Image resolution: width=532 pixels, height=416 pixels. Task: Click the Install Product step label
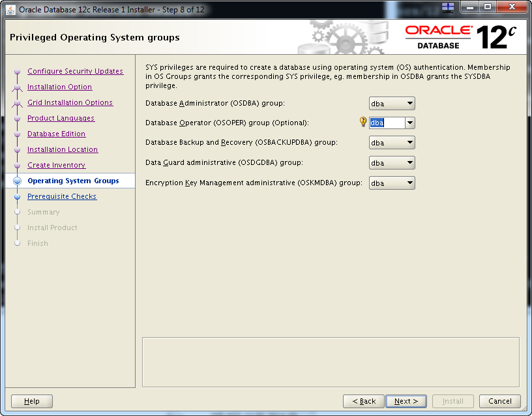point(52,228)
